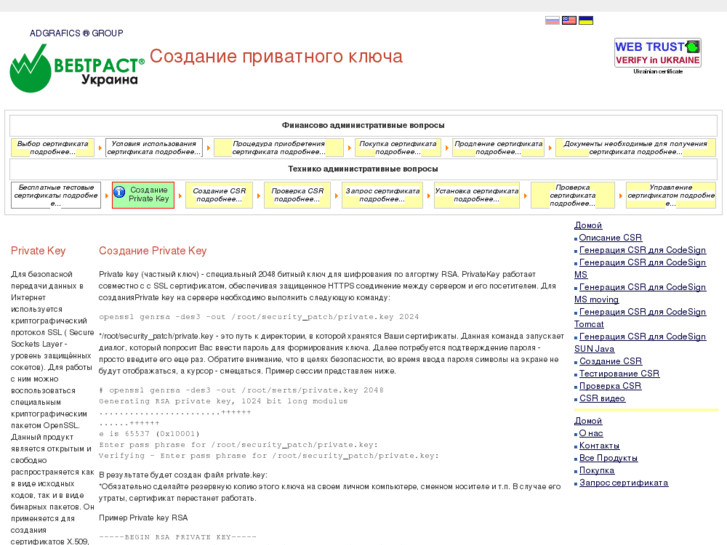Switch language with the US flag icon

point(569,20)
